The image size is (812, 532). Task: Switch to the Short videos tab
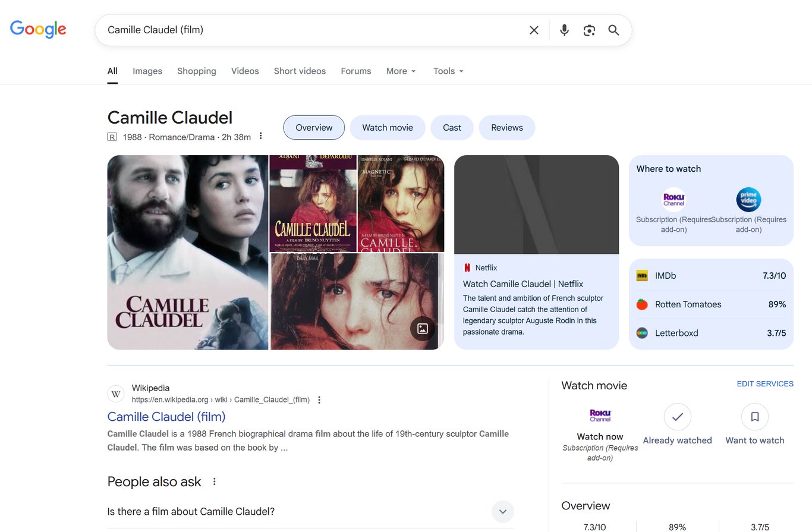point(300,71)
